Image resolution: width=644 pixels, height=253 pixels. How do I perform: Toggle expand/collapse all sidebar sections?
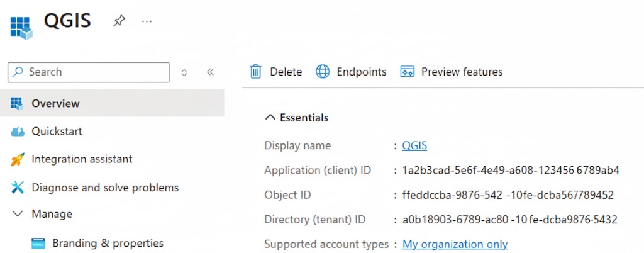(184, 72)
